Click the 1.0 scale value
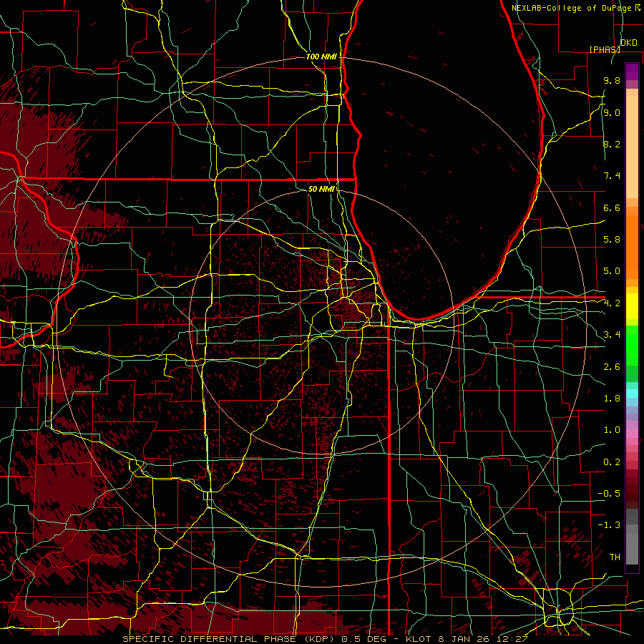Viewport: 644px width, 644px height. pyautogui.click(x=612, y=430)
